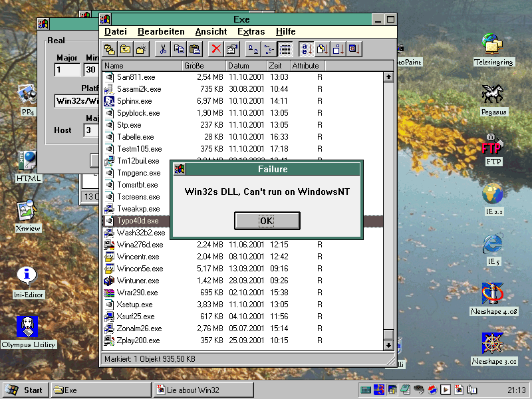The width and height of the screenshot is (532, 399).
Task: Open the Win32s platform combo box
Action: [76, 101]
